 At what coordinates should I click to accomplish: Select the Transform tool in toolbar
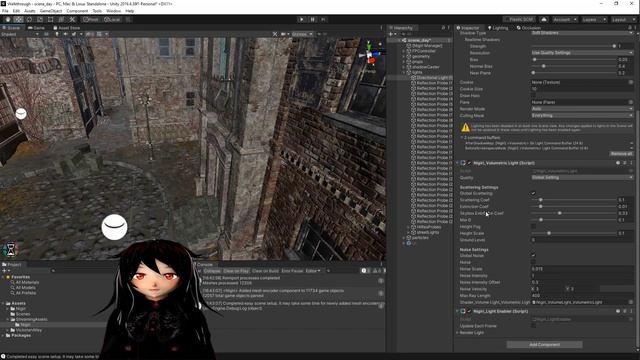click(61, 20)
